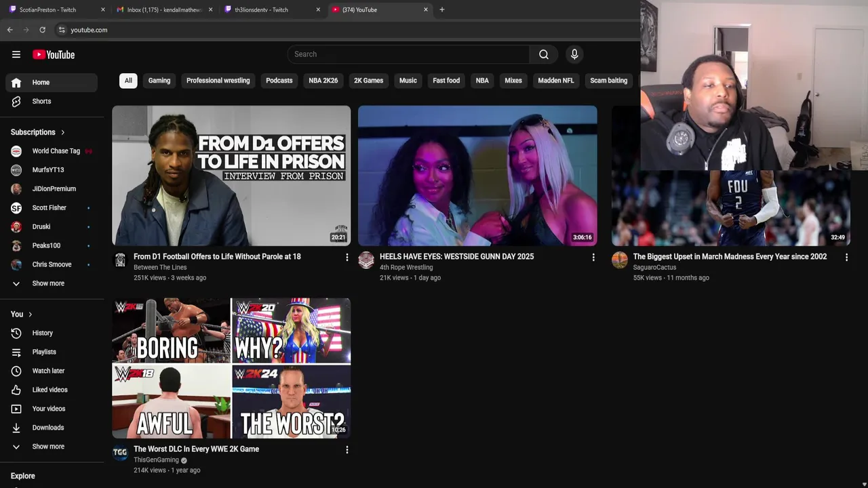Open Shorts in the sidebar
Screen dimensions: 868x488
[52, 101]
